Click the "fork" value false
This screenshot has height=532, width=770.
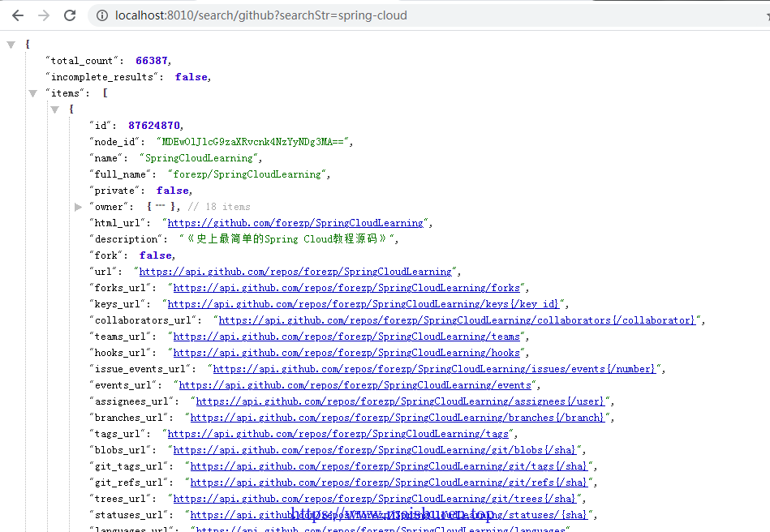click(155, 255)
